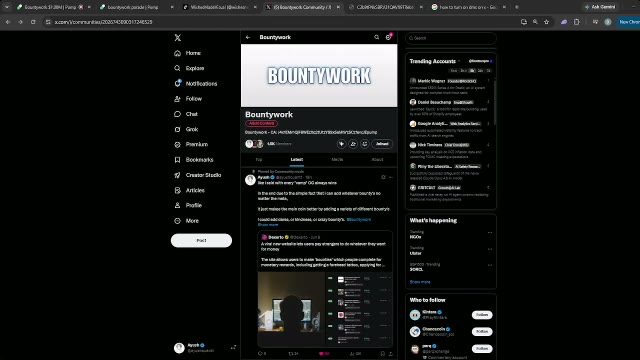Click the right-sidebar Search field

click(x=451, y=38)
